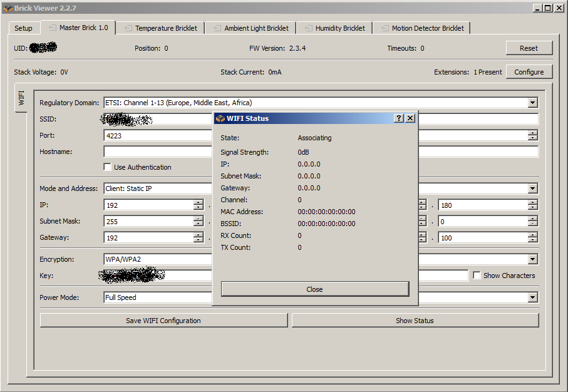
Task: Click Save WIFI Configuration
Action: [x=163, y=321]
